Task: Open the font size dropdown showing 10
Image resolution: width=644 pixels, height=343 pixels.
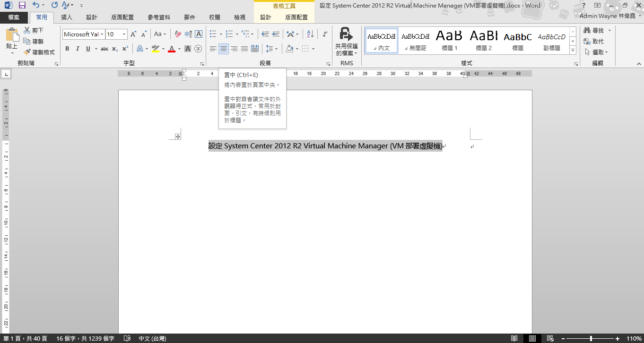Action: point(124,34)
